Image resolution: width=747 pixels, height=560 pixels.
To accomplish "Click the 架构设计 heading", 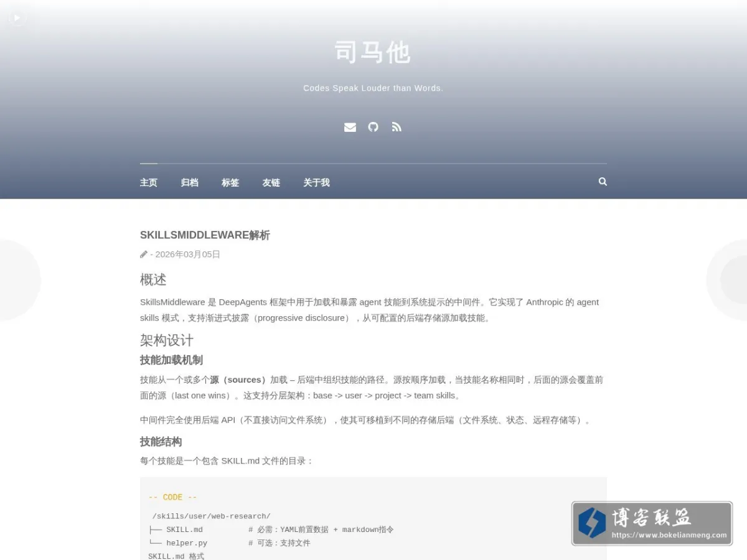I will pos(167,340).
